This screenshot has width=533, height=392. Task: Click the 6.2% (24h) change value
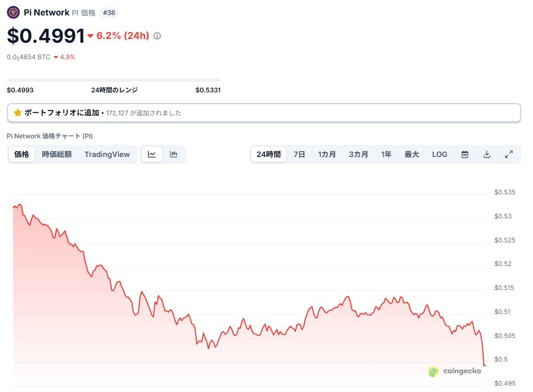[x=123, y=36]
